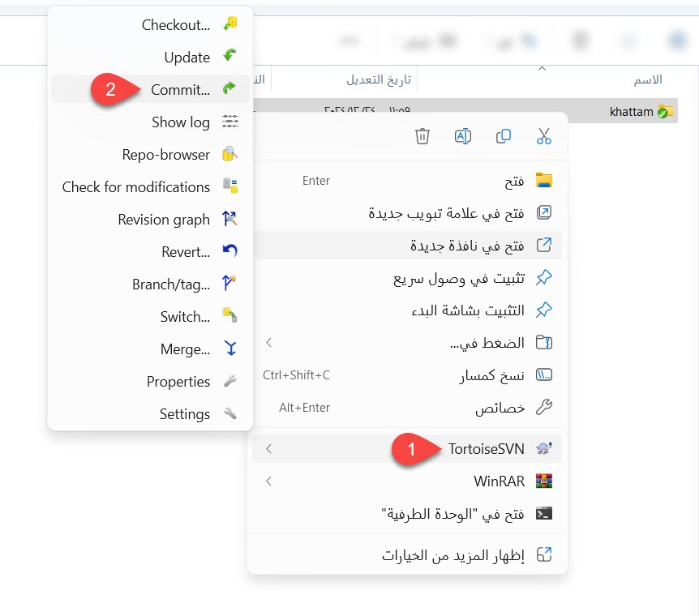Viewport: 699px width, 616px height.
Task: Expand the TortoiseSVN submenu
Action: click(407, 449)
